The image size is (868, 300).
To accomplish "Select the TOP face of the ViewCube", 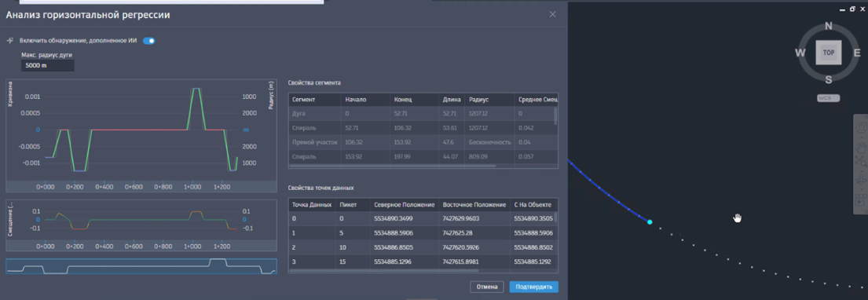I will [829, 52].
